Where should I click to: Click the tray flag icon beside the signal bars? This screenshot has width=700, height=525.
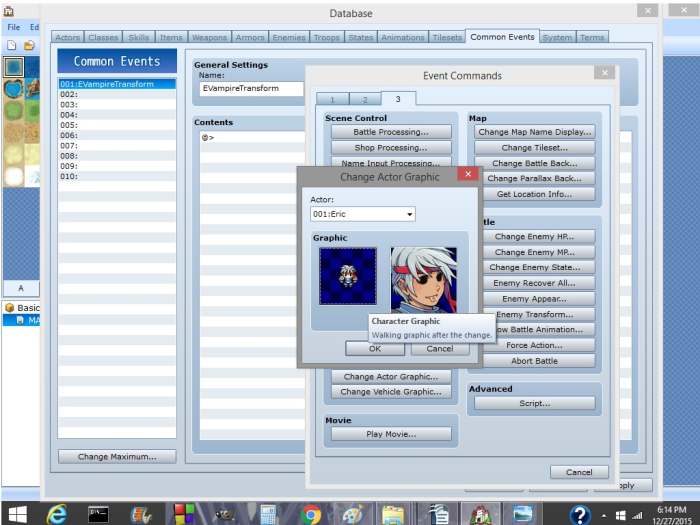pyautogui.click(x=621, y=516)
